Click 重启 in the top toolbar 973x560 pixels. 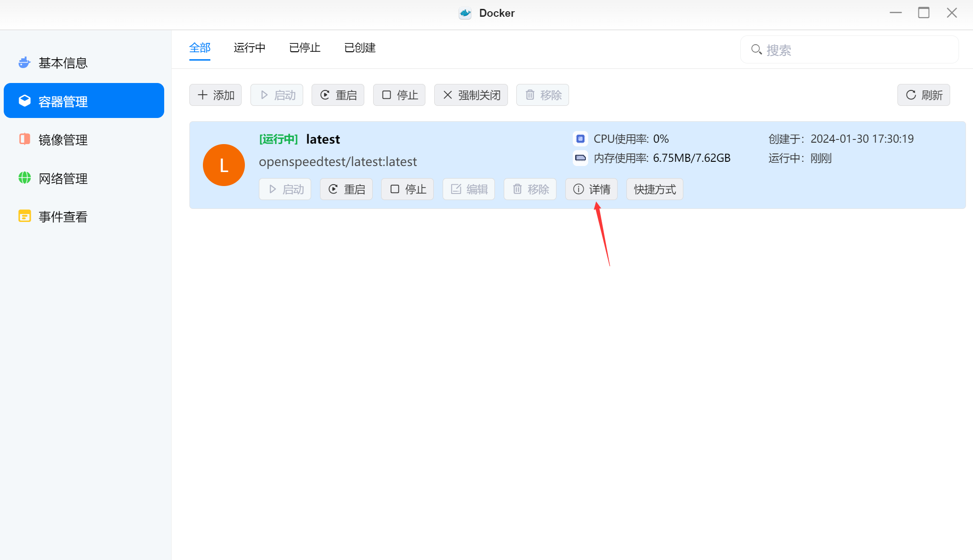coord(338,95)
